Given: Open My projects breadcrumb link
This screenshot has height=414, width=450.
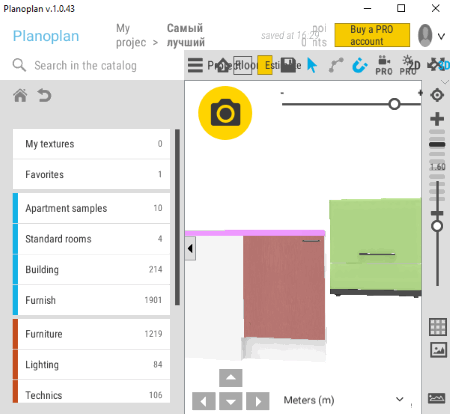Looking at the screenshot, I should coord(131,35).
